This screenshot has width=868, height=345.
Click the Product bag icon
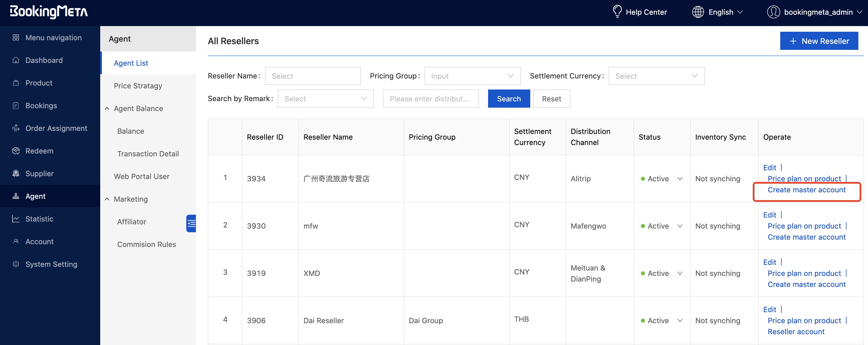16,83
